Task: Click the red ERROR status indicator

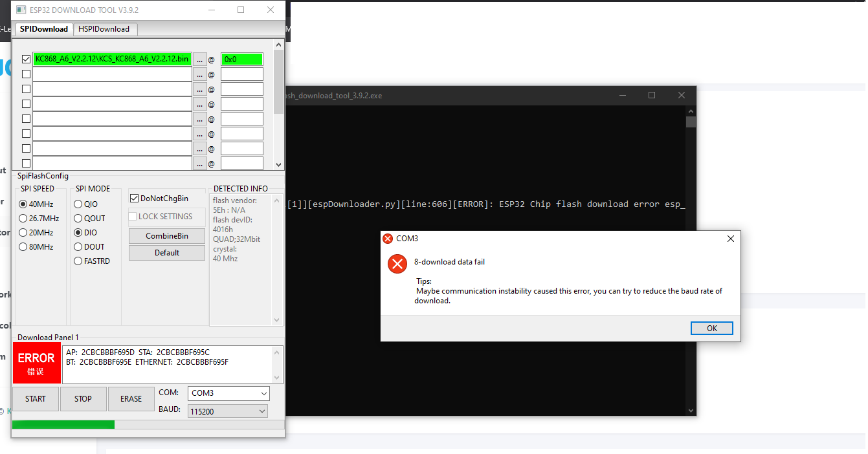Action: [x=36, y=363]
